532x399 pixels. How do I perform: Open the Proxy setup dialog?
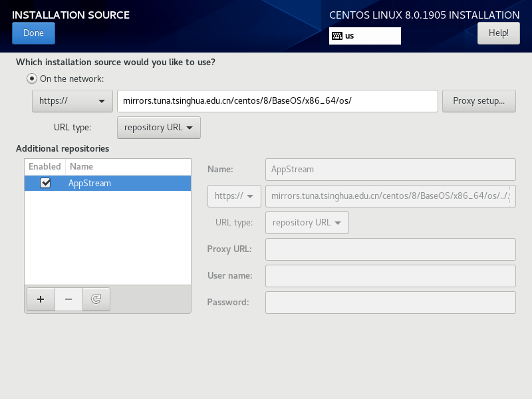479,101
